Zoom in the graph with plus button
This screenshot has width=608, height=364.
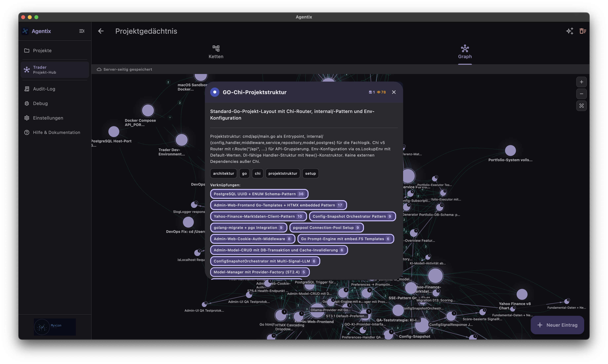581,82
